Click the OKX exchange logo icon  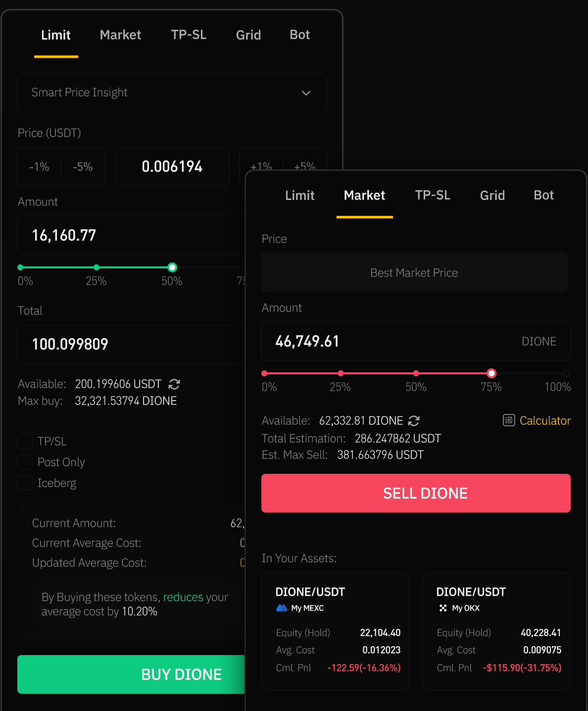442,608
